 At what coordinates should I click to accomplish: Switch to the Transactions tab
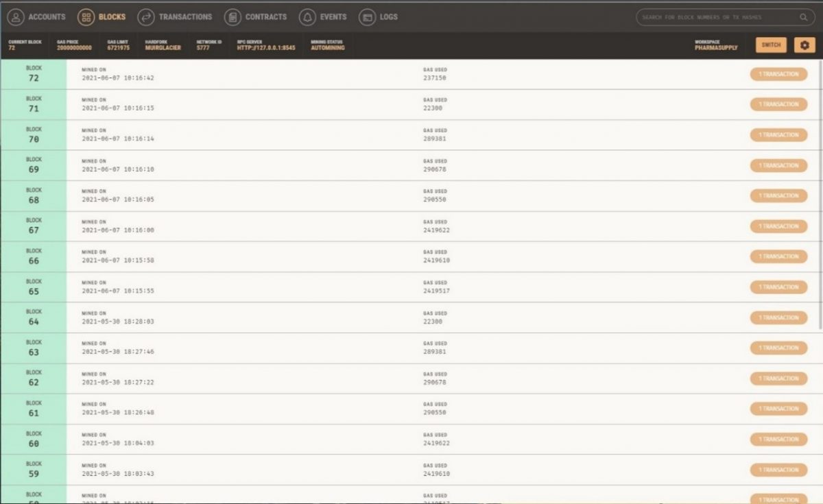[185, 17]
